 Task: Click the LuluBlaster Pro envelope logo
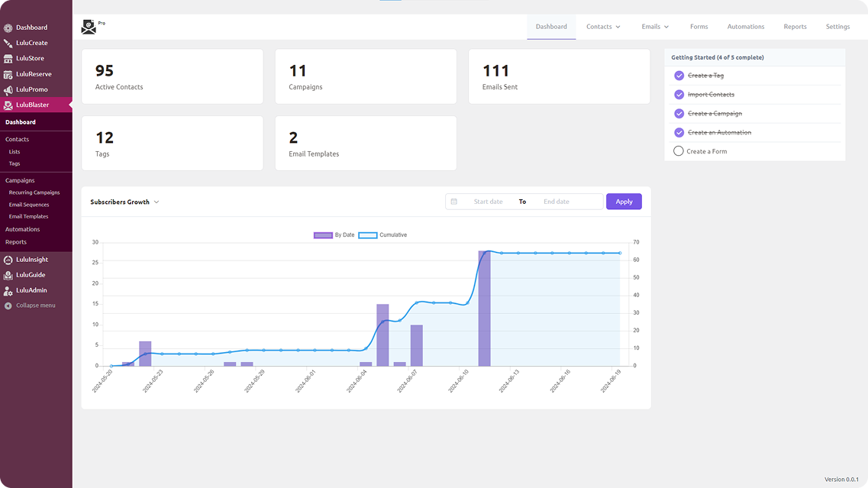[x=89, y=27]
